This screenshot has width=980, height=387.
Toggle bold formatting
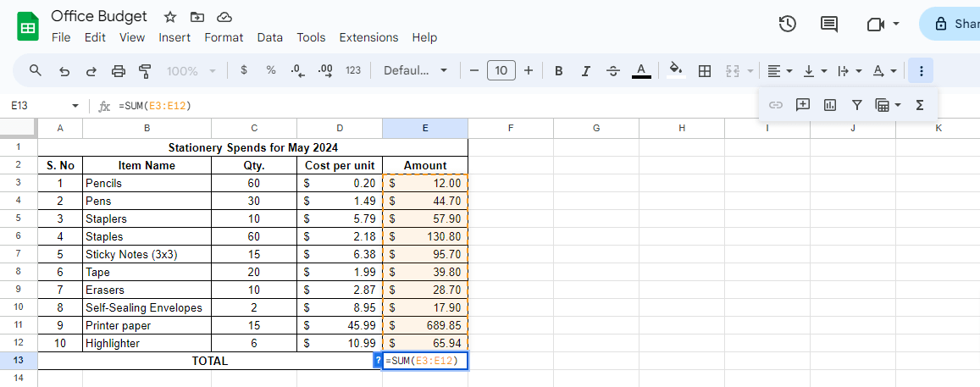[x=559, y=70]
